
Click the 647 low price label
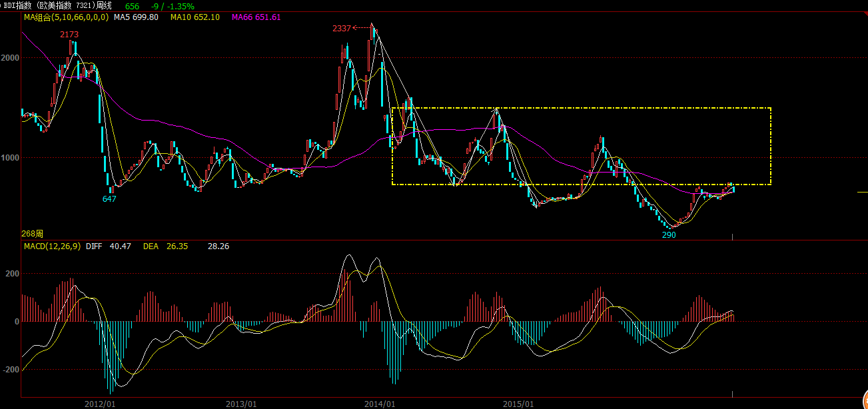tap(110, 199)
